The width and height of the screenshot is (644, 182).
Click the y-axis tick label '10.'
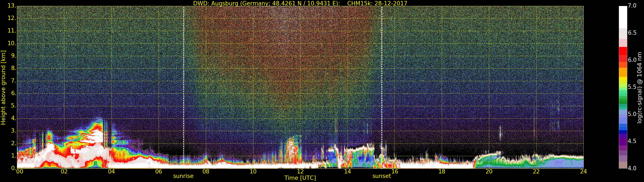point(12,43)
